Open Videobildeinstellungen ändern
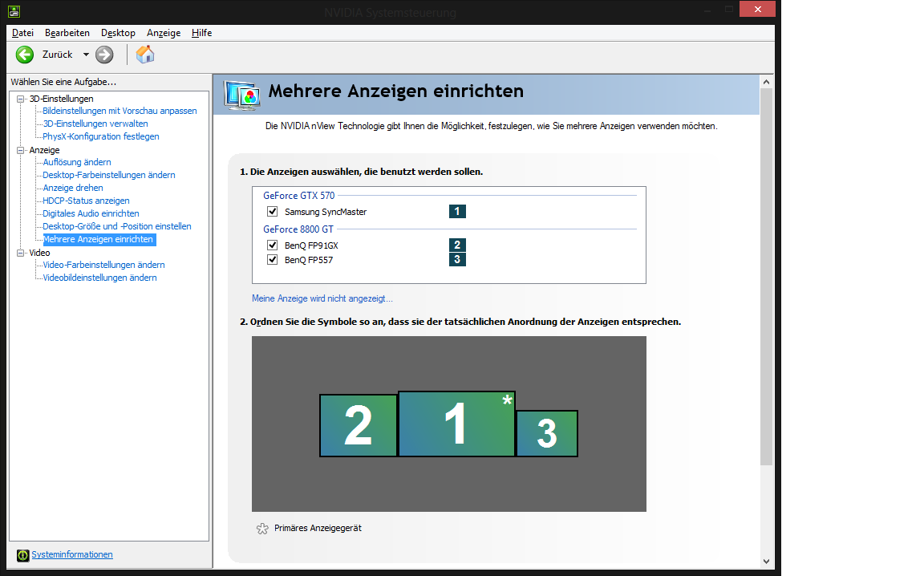 pyautogui.click(x=99, y=278)
